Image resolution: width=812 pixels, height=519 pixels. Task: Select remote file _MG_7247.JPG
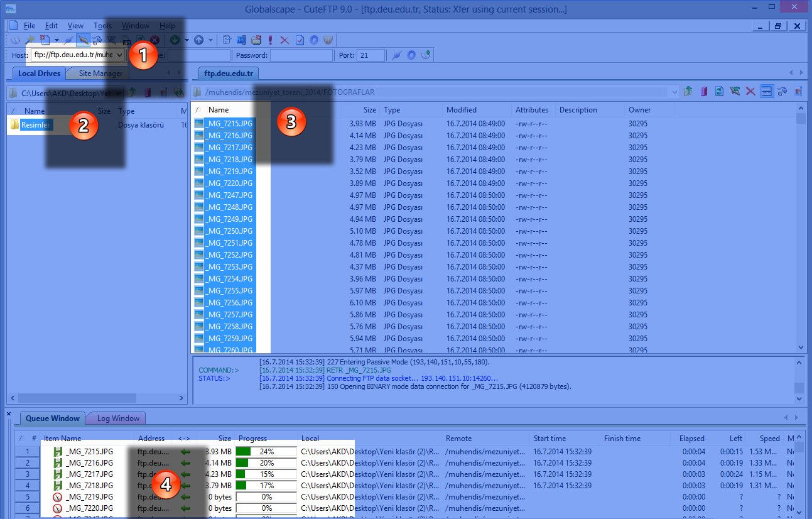(230, 195)
